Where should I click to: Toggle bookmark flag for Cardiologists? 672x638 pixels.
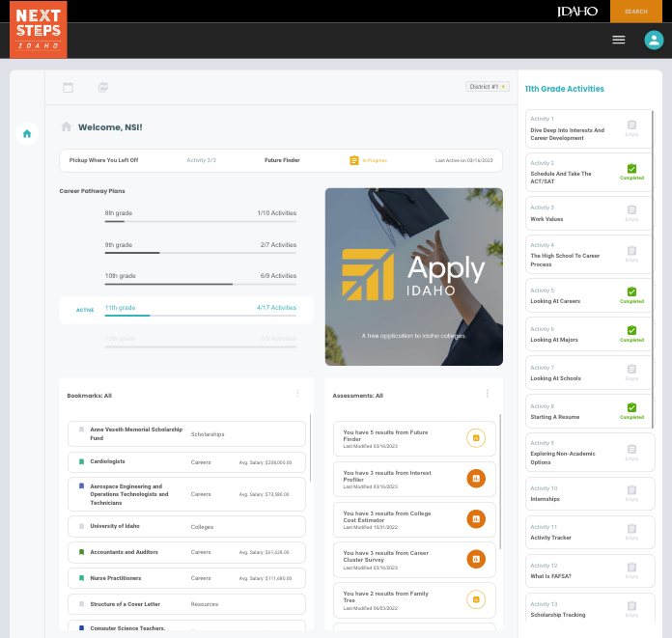click(81, 461)
